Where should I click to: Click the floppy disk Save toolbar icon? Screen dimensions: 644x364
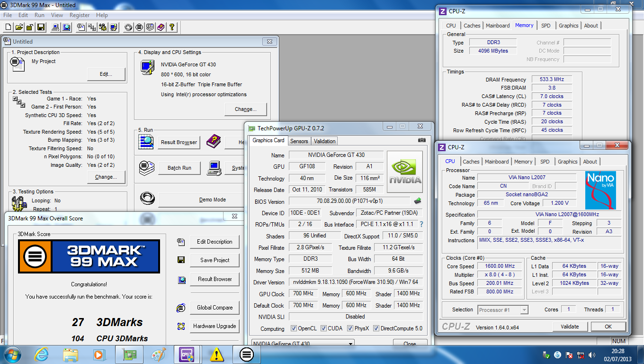[x=41, y=27]
